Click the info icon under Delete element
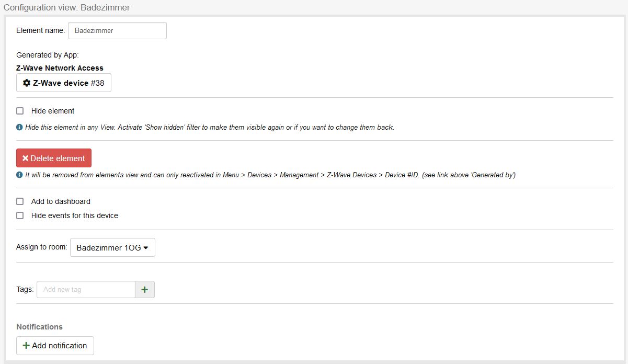 [x=19, y=175]
